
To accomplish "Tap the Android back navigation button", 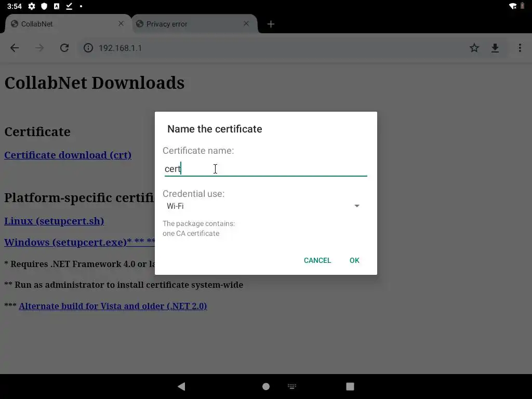I will click(x=181, y=387).
